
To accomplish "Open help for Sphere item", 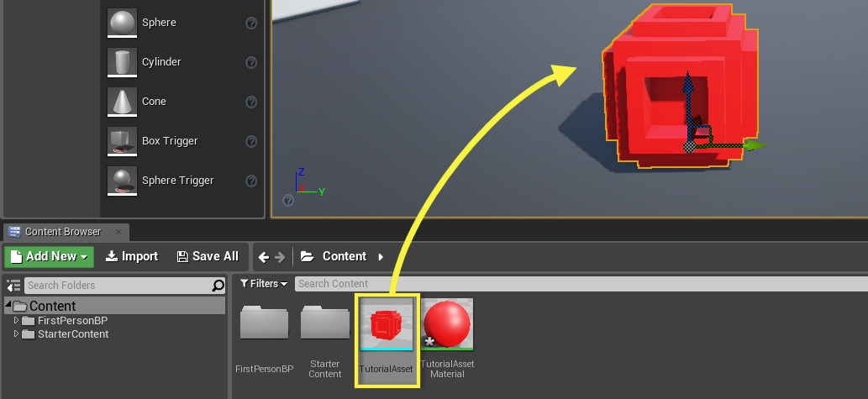I will pyautogui.click(x=251, y=24).
